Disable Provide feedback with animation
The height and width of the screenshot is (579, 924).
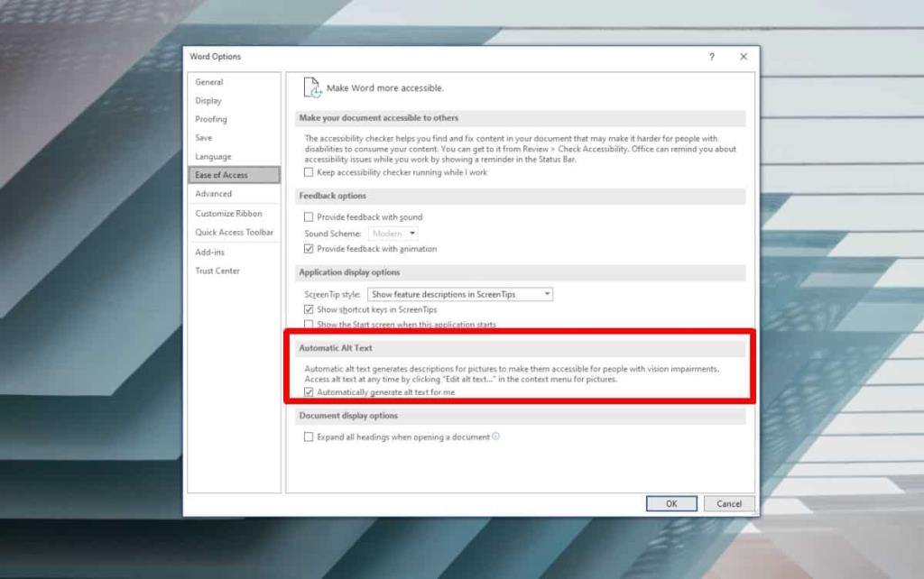(x=307, y=249)
